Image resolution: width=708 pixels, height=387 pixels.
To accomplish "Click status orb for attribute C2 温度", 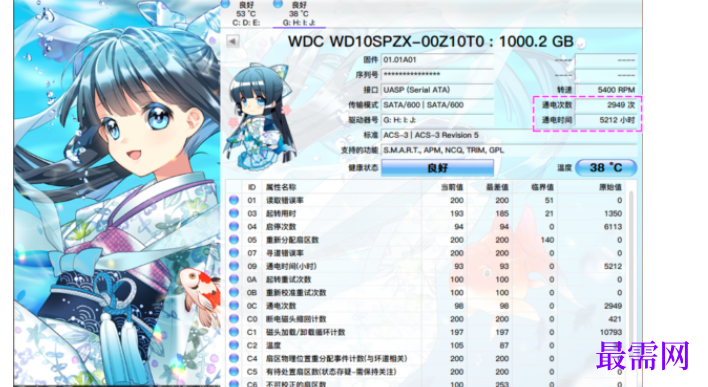I will pos(234,345).
